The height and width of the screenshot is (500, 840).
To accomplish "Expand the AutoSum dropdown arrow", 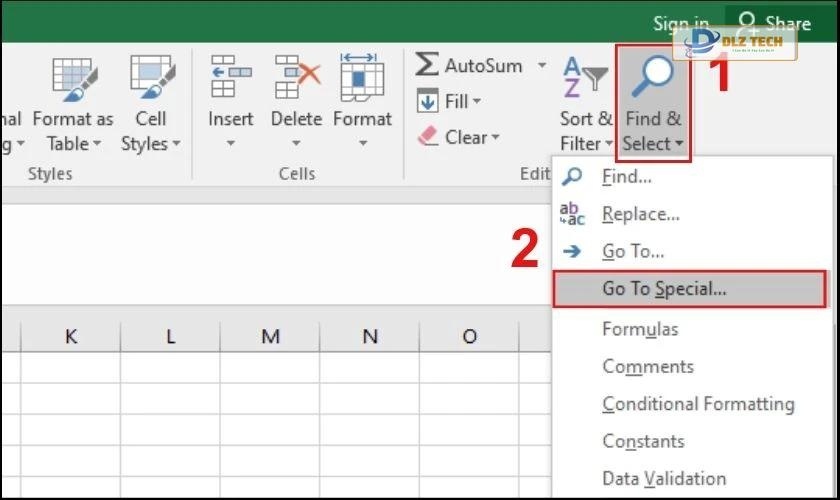I will 542,66.
